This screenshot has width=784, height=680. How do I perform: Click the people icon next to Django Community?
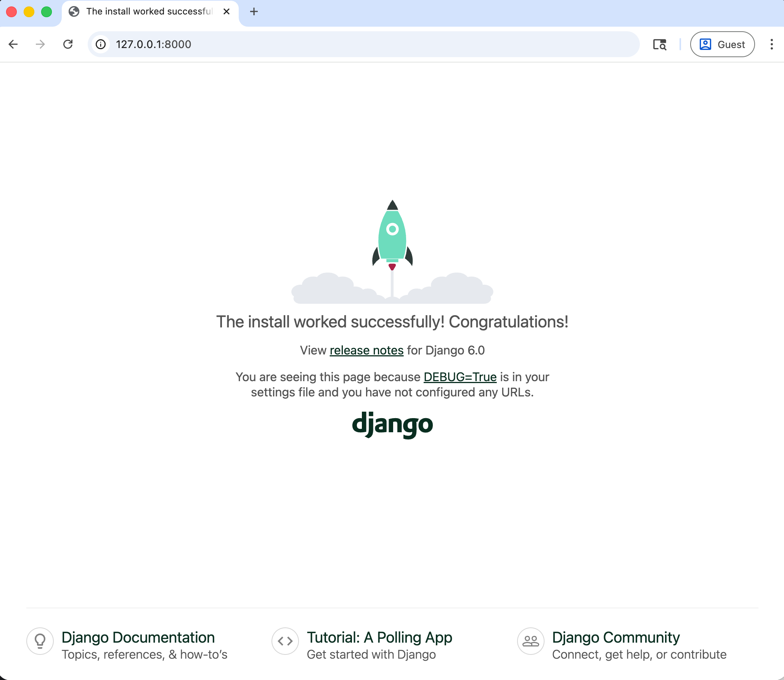tap(530, 641)
